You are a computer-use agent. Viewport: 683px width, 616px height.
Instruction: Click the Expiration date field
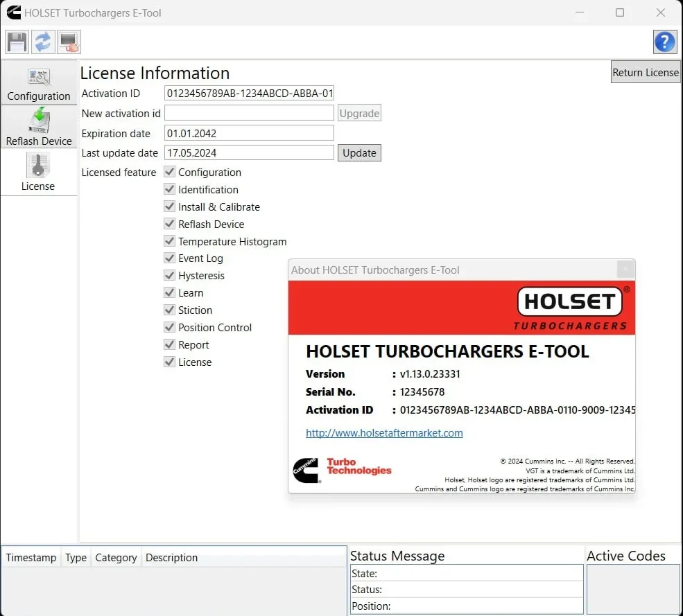click(x=249, y=133)
